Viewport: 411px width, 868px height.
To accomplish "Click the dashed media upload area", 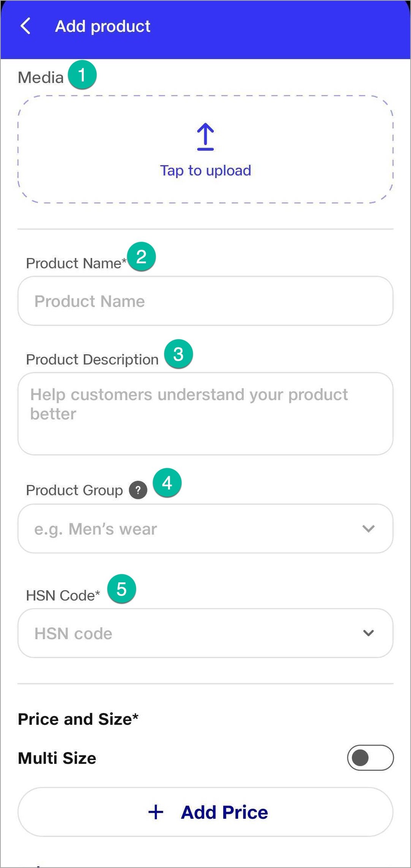I will click(x=206, y=149).
